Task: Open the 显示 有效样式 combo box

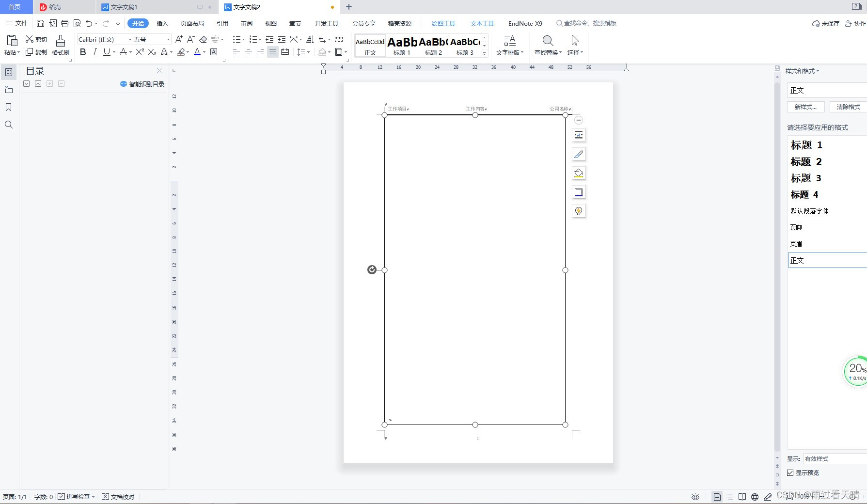Action: (x=835, y=458)
